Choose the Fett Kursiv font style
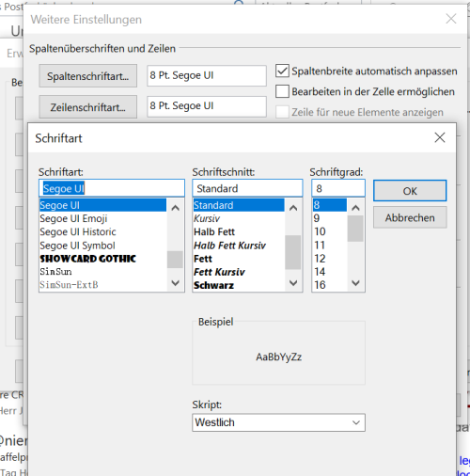 point(239,272)
